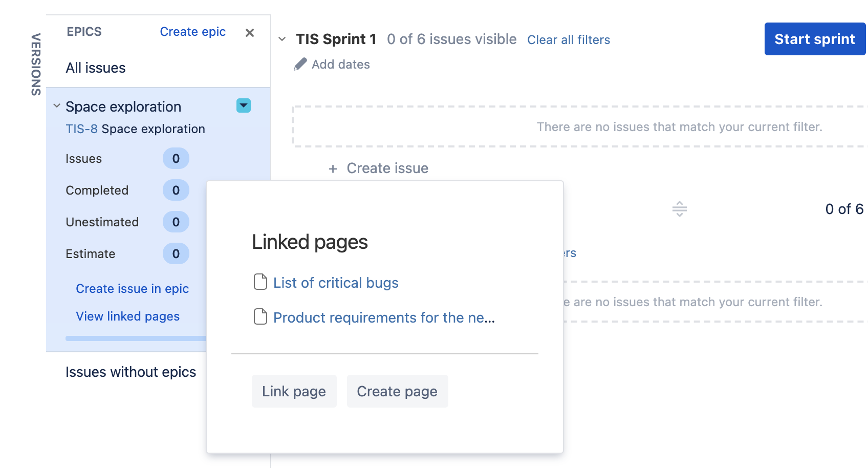Collapse the Space exploration epic details
868x468 pixels.
click(x=57, y=106)
